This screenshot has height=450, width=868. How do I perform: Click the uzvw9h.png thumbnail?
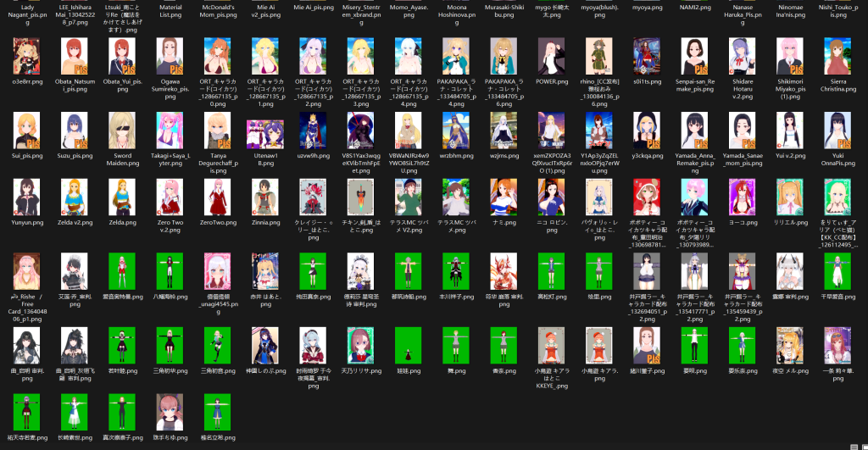(x=307, y=130)
